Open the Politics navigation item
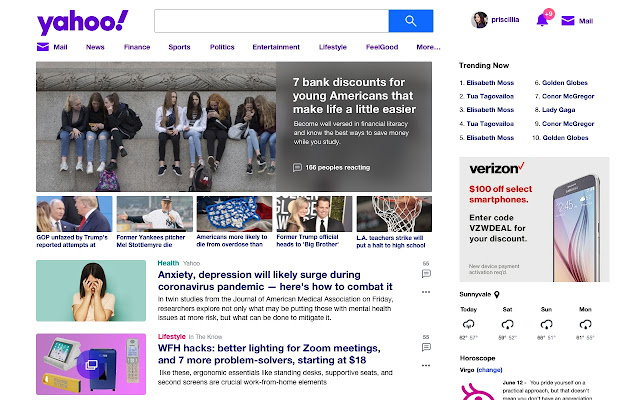Image resolution: width=640 pixels, height=400 pixels. tap(222, 47)
